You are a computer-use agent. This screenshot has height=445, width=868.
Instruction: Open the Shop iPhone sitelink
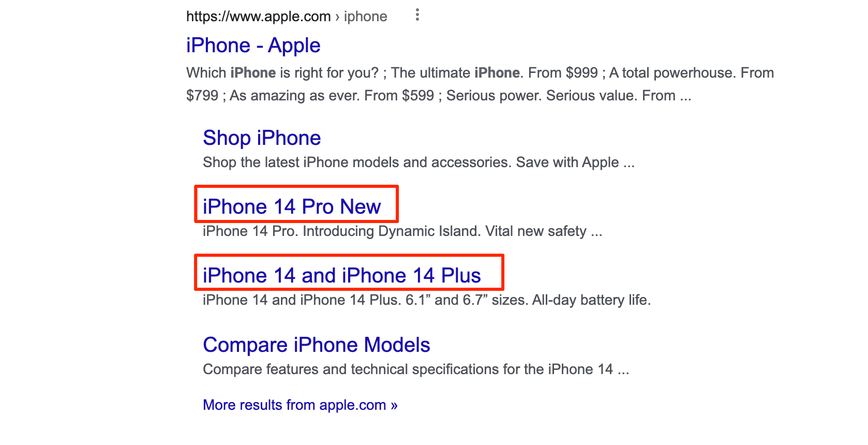262,138
